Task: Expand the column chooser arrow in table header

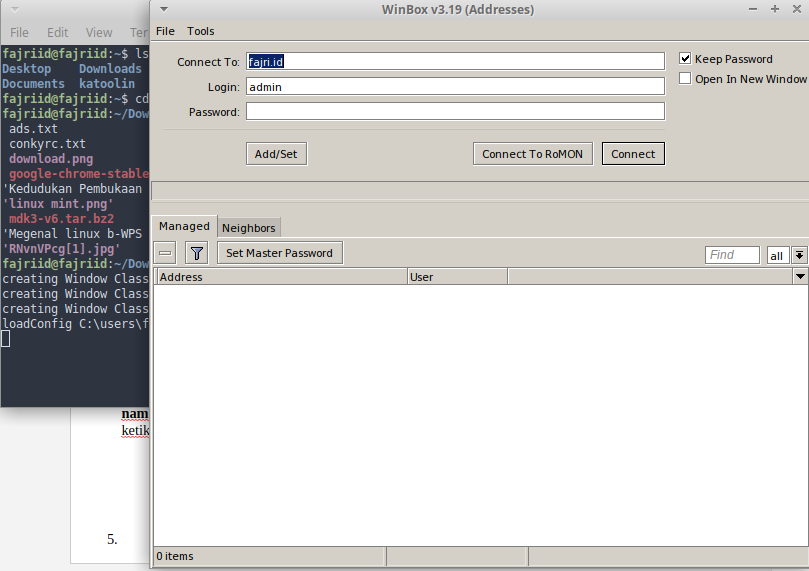Action: point(800,277)
